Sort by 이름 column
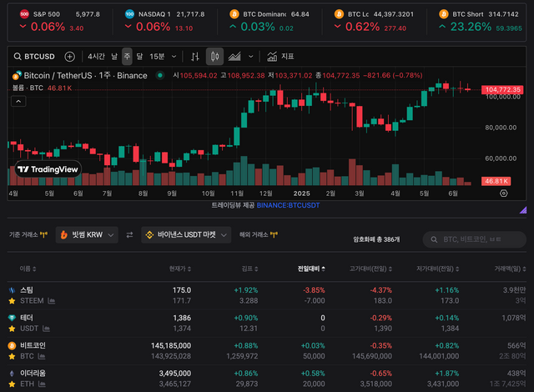 [x=28, y=269]
